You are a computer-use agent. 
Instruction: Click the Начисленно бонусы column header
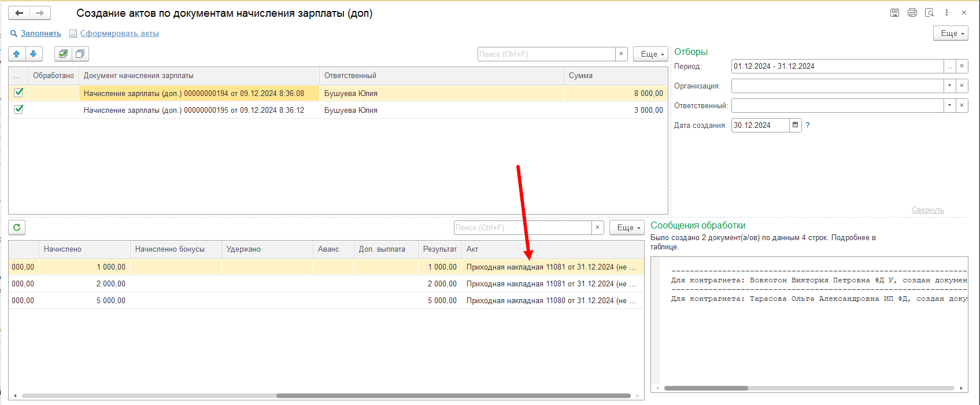(176, 249)
